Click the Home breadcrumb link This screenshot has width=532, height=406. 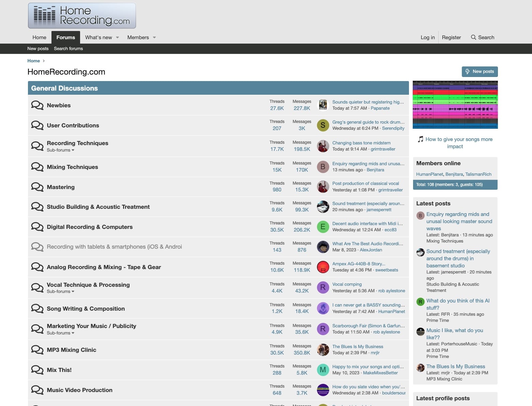[34, 61]
